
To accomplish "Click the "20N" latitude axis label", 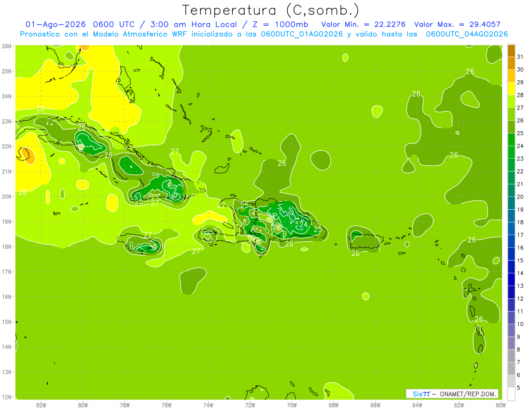I will 7,196.
